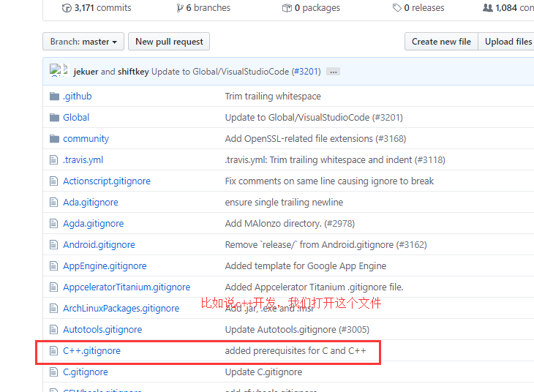Open AppceleratorTitanium.gitignore file
Viewport: 534px width, 392px height.
[127, 287]
